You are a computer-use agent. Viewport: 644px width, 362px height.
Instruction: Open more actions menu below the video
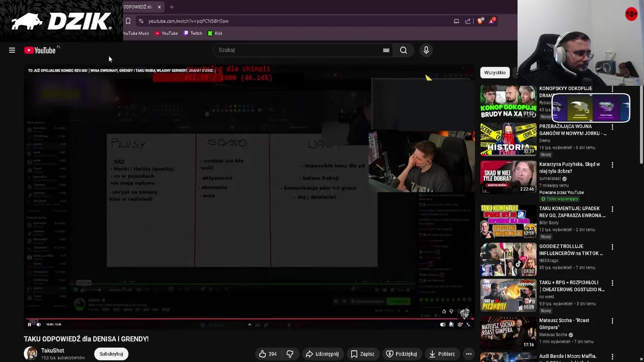pos(469,354)
